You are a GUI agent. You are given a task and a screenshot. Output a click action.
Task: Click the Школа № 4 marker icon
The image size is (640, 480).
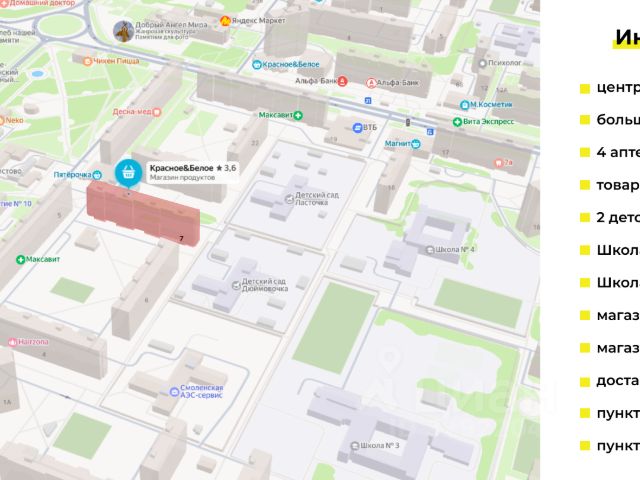coord(430,250)
